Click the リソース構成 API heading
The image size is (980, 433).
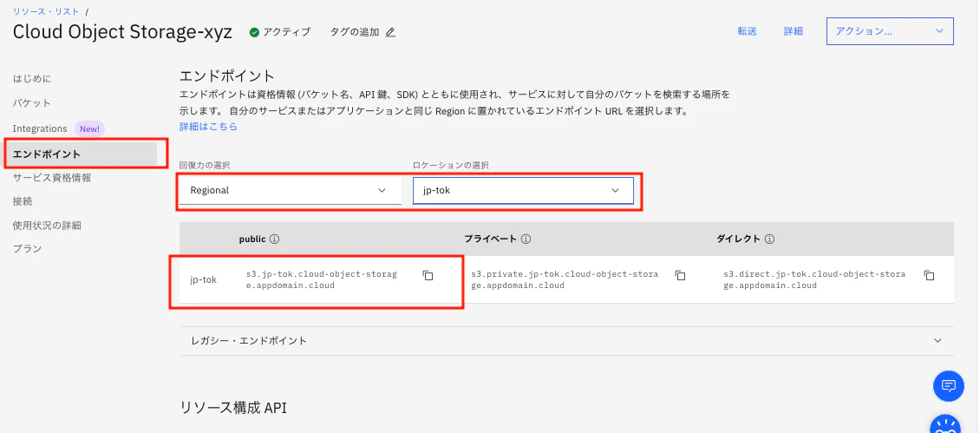(x=232, y=408)
